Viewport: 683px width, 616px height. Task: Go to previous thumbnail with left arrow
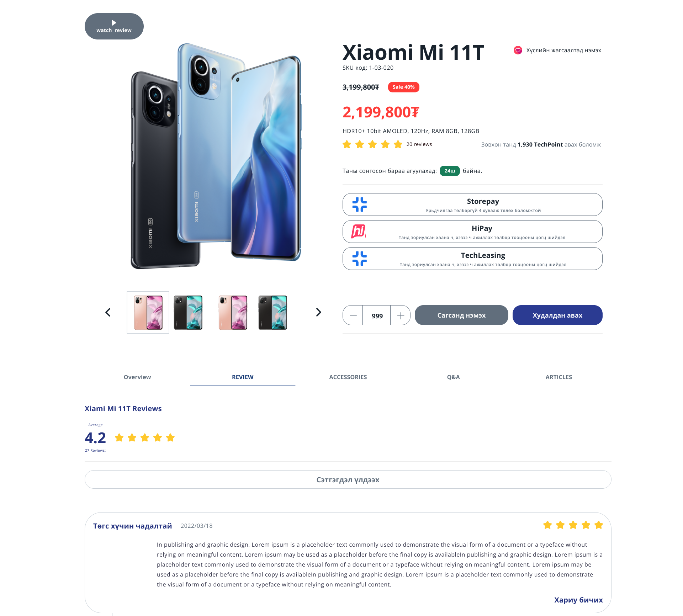click(x=108, y=312)
